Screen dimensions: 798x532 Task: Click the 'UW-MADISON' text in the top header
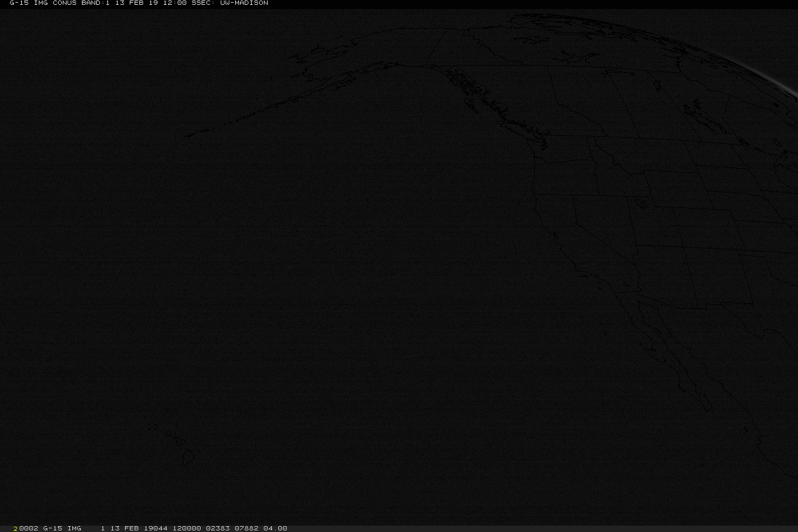click(x=244, y=3)
